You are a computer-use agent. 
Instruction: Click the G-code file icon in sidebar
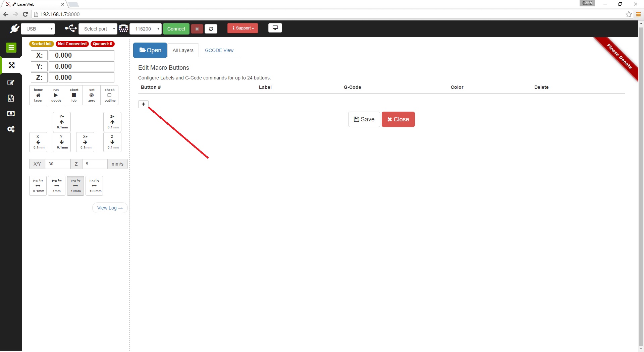[x=11, y=98]
